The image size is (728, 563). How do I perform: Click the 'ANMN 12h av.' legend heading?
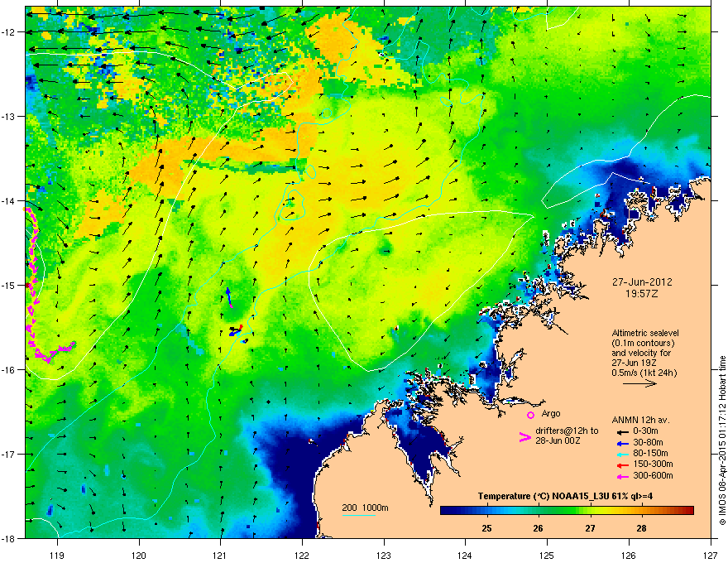(640, 420)
